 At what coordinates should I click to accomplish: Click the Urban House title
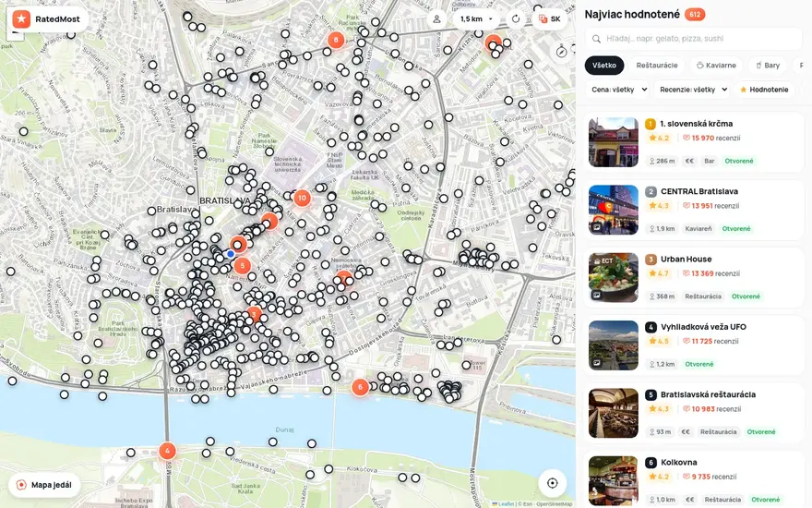687,260
